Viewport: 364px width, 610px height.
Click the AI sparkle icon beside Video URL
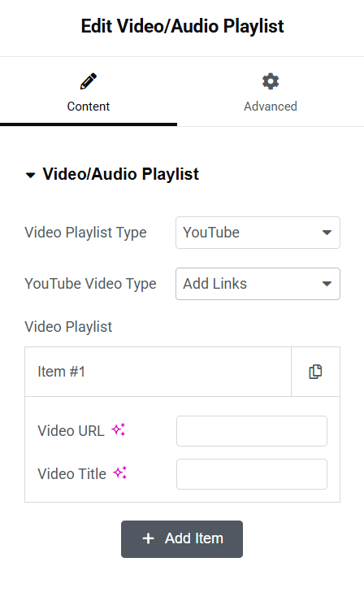point(119,429)
